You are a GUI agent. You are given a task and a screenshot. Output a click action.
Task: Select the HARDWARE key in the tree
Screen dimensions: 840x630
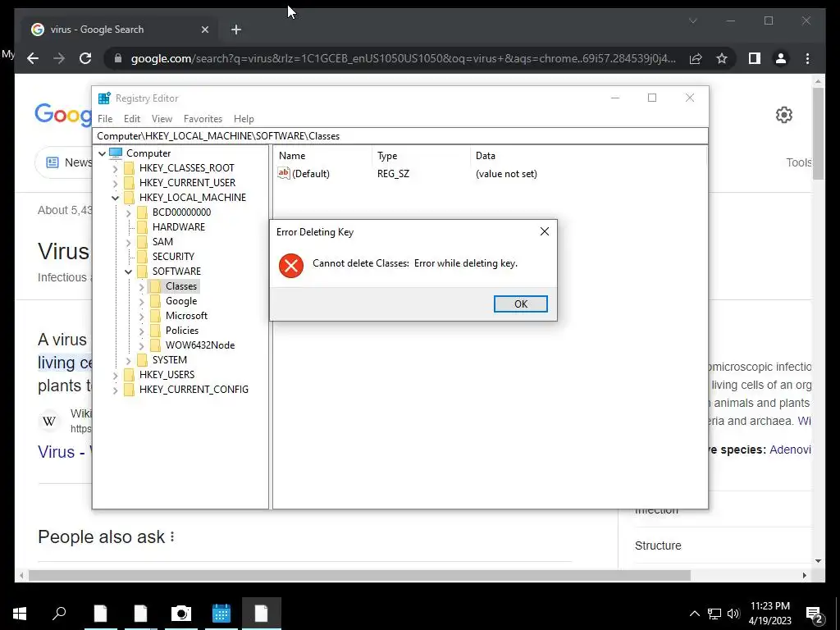pyautogui.click(x=178, y=227)
